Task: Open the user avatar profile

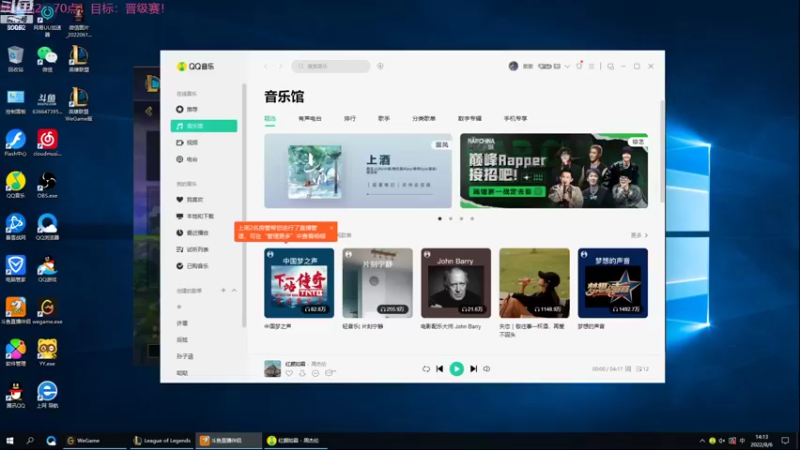Action: tap(513, 66)
